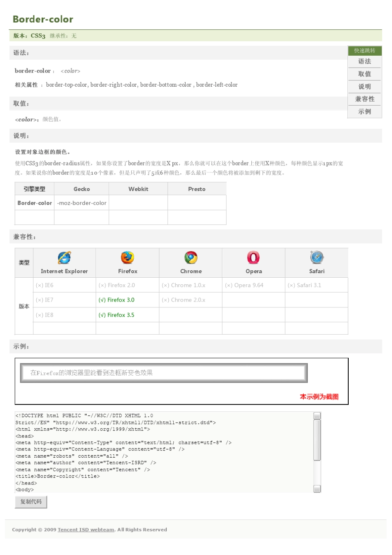Viewport: 392px width, 555px height.
Task: Click the Border-color row label cell
Action: click(x=35, y=203)
